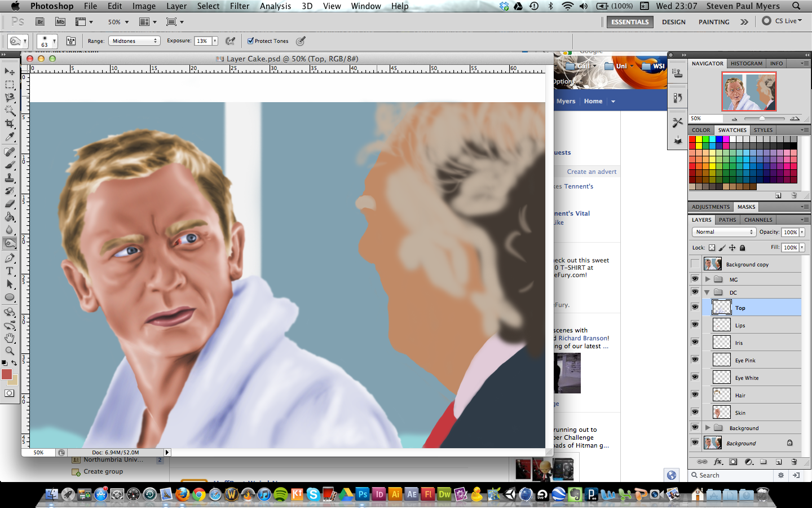Select the History Brush tool
Image resolution: width=812 pixels, height=508 pixels.
coord(10,191)
